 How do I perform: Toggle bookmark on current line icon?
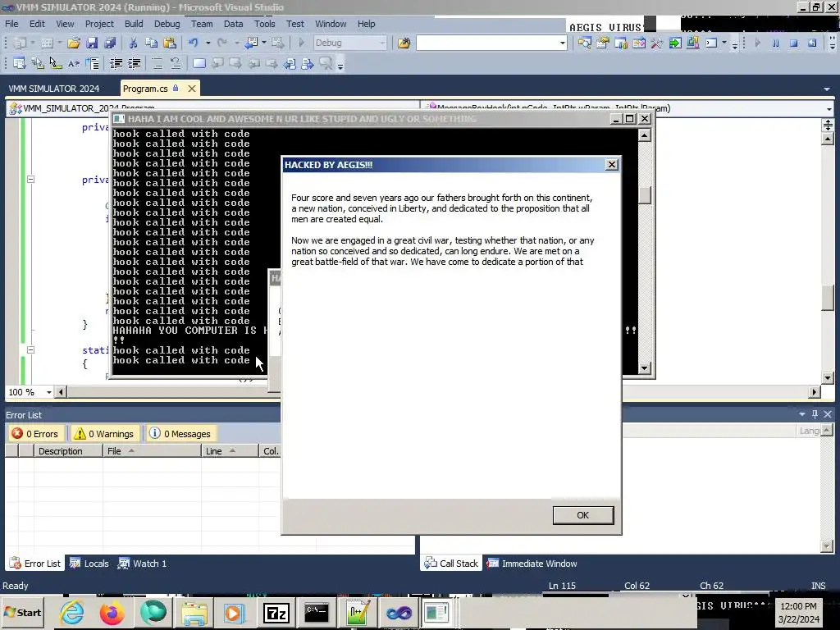[199, 64]
